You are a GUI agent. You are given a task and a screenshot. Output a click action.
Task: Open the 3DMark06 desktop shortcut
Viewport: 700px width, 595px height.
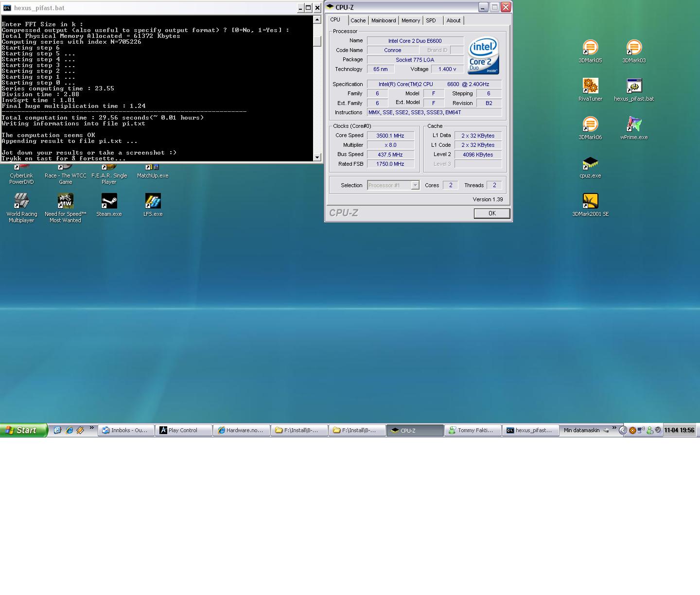tap(590, 128)
